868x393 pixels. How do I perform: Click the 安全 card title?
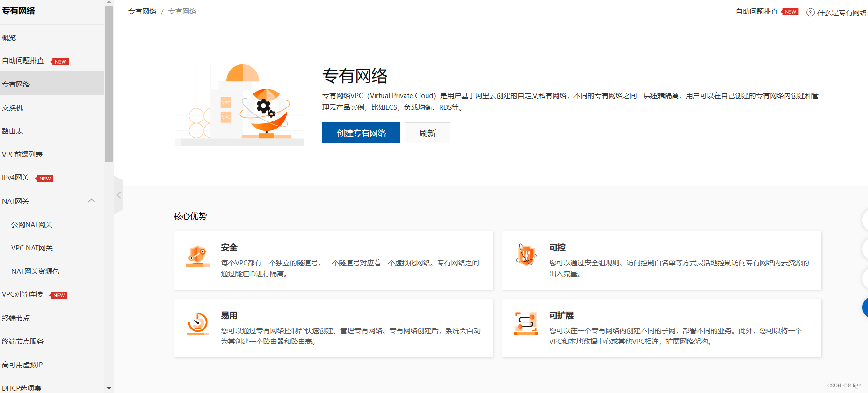click(x=229, y=248)
